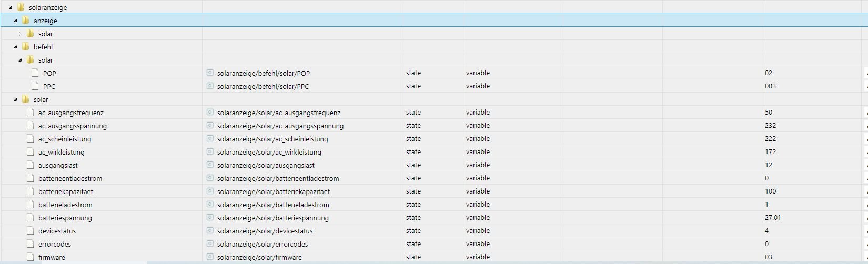Select the ac_wirkleistung tree entry
Screen dimensions: 868x264
coord(61,152)
